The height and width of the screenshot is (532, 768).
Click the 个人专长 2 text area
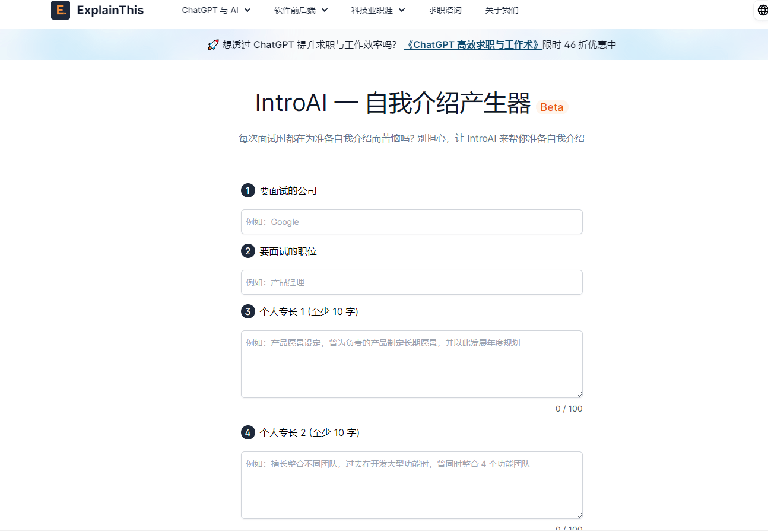tap(411, 485)
